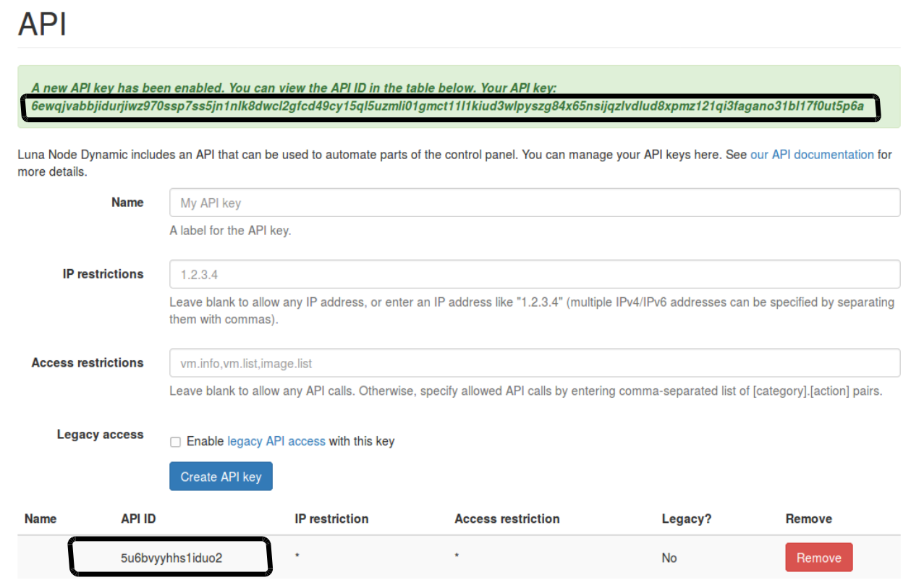Image resolution: width=911 pixels, height=588 pixels.
Task: Click the "Name" column header in the keys table
Action: 41,519
